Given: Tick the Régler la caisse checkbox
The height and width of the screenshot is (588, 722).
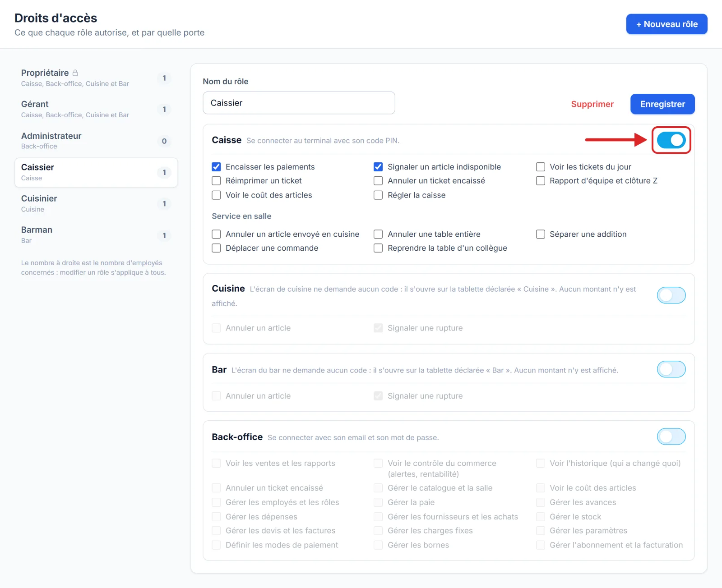Looking at the screenshot, I should (x=378, y=195).
